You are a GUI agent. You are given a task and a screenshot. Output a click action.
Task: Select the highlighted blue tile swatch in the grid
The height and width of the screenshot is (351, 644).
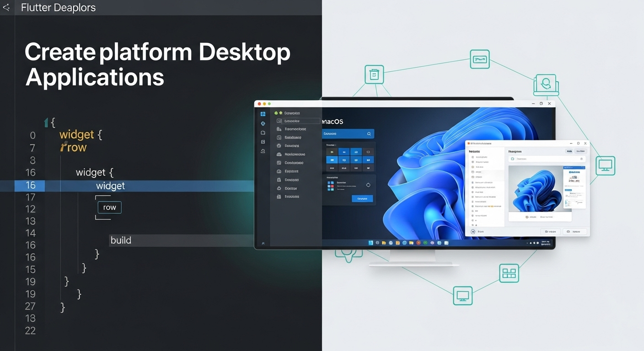click(332, 160)
